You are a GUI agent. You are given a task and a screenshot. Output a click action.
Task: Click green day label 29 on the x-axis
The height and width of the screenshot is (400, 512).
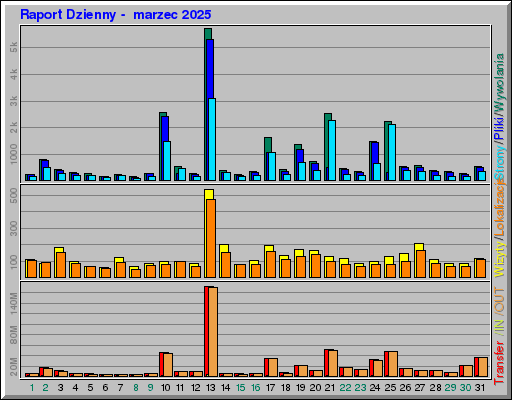pyautogui.click(x=450, y=388)
